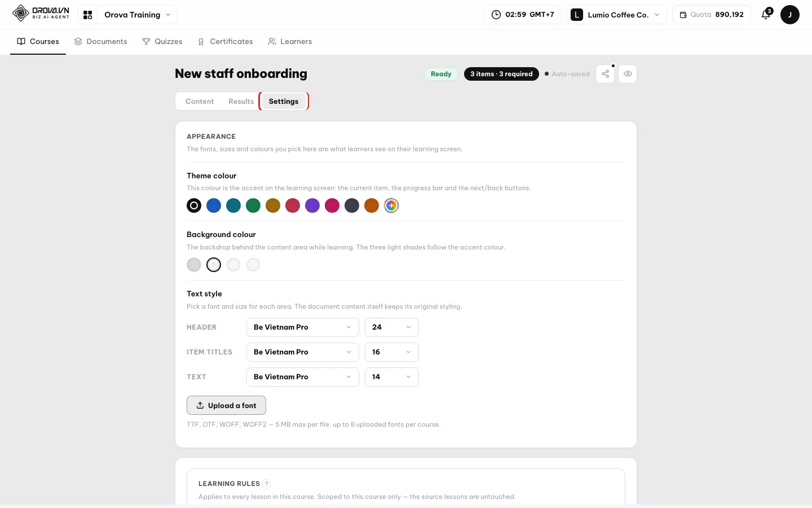812x508 pixels.
Task: Click the share course icon
Action: (x=605, y=74)
